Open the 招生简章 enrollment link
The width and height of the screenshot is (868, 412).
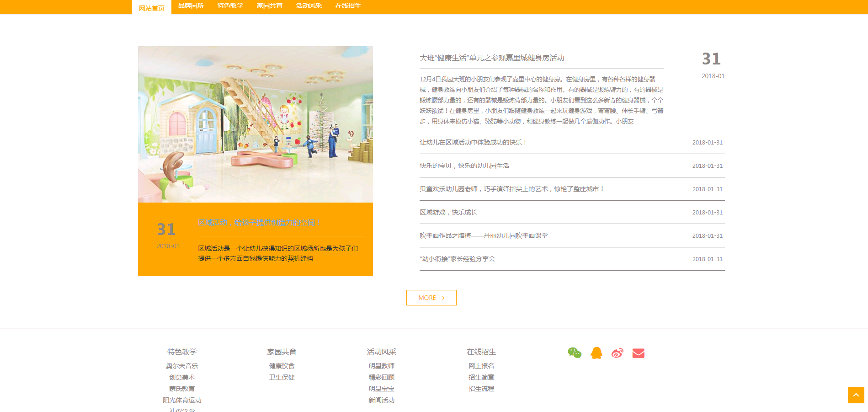pyautogui.click(x=480, y=377)
